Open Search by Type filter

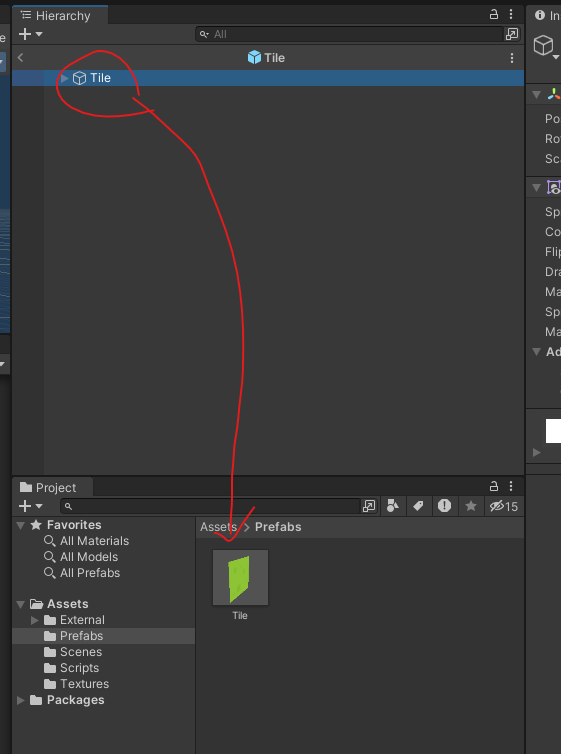pyautogui.click(x=393, y=506)
